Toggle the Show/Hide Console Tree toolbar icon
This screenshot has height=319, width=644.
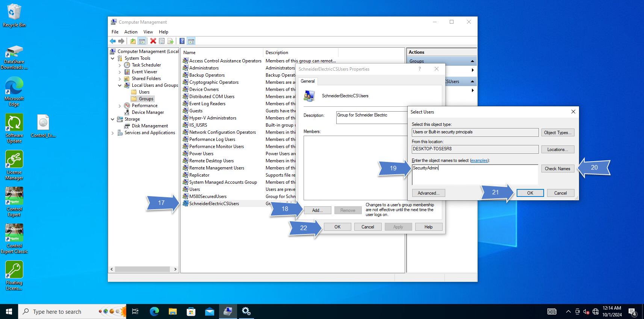tap(142, 41)
